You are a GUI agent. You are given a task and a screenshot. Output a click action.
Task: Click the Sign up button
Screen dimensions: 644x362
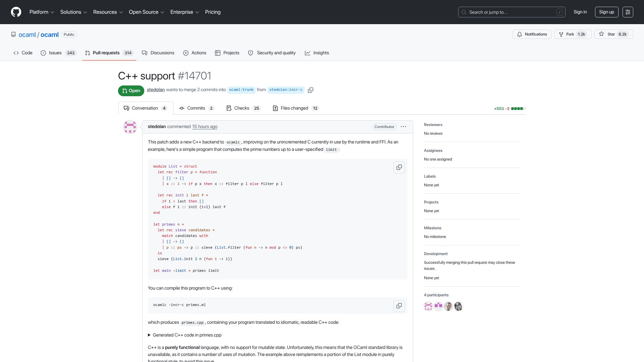(606, 12)
